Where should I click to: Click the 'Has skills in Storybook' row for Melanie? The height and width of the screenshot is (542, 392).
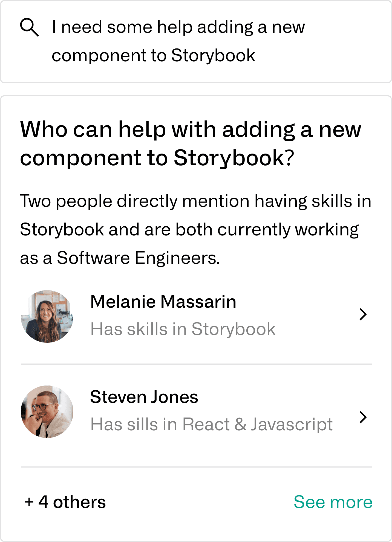pyautogui.click(x=196, y=316)
